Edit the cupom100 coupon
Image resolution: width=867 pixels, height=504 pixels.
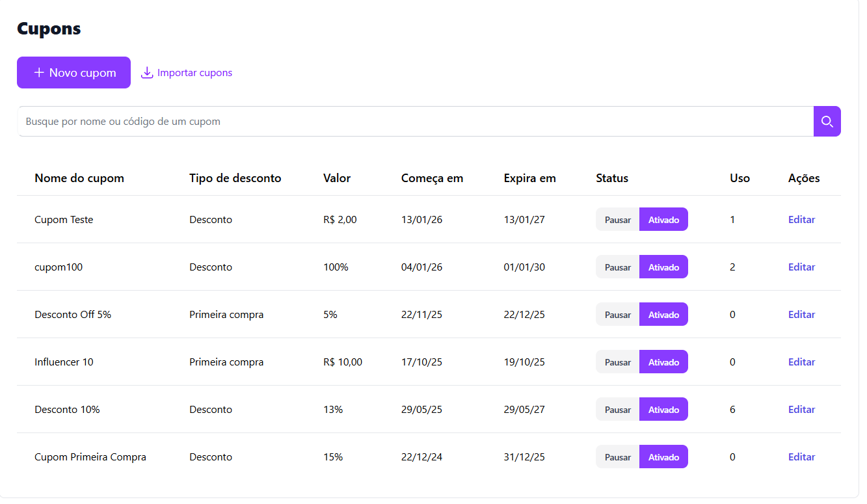[x=801, y=267]
